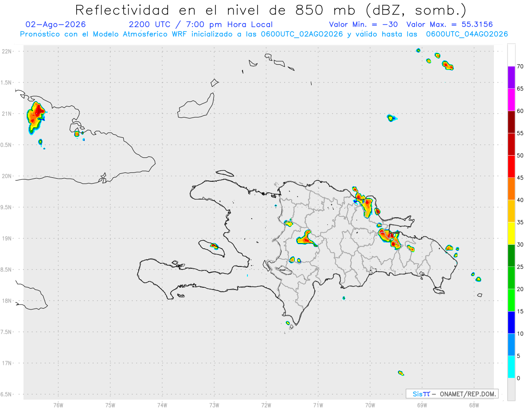Click the '5' value on the colorbar
The image size is (532, 411).
point(518,356)
